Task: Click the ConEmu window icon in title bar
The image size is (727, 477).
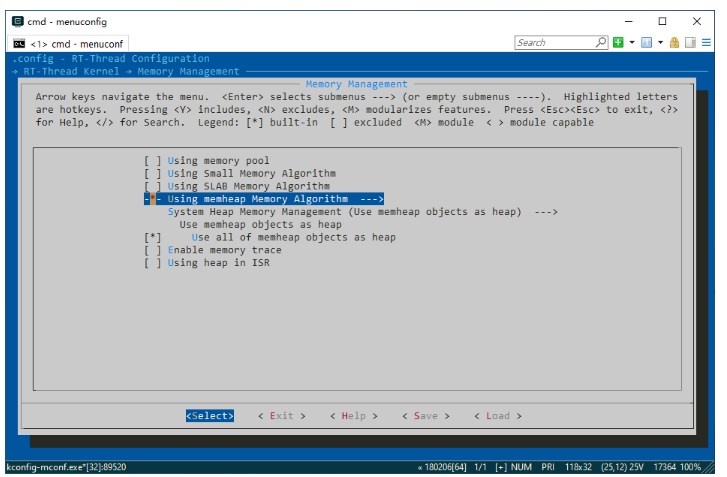Action: tap(18, 21)
